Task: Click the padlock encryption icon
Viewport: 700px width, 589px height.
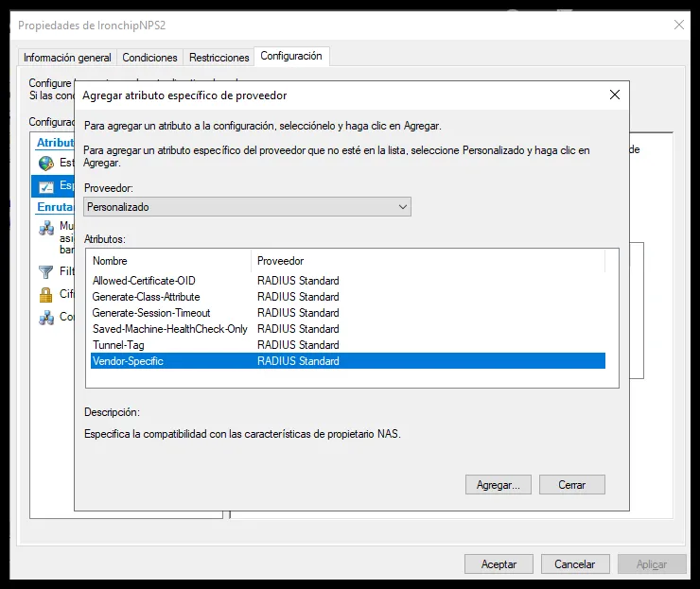Action: click(46, 295)
